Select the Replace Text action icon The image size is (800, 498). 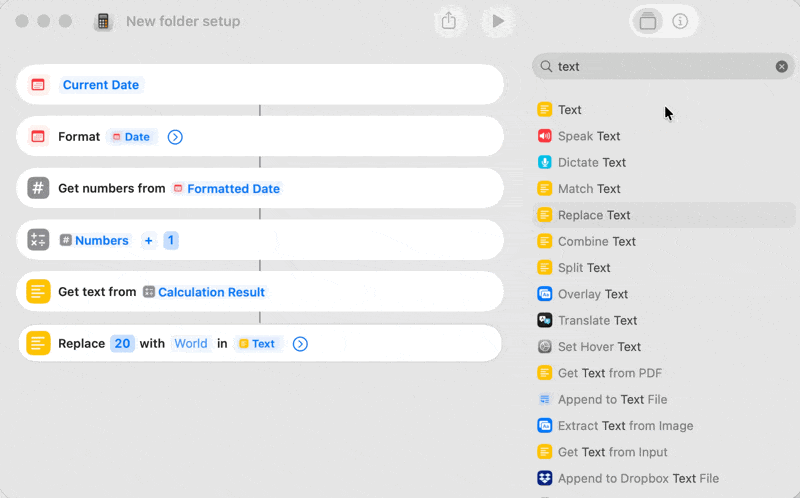click(x=544, y=215)
